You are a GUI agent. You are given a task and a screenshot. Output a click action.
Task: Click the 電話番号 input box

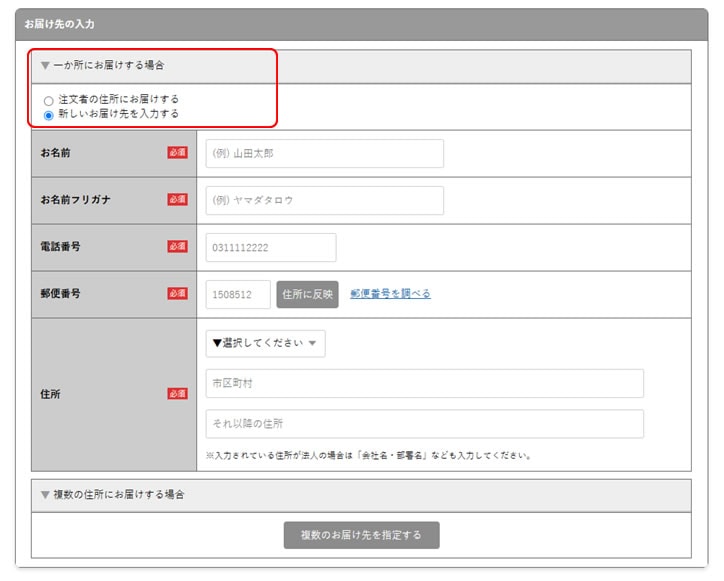(270, 247)
